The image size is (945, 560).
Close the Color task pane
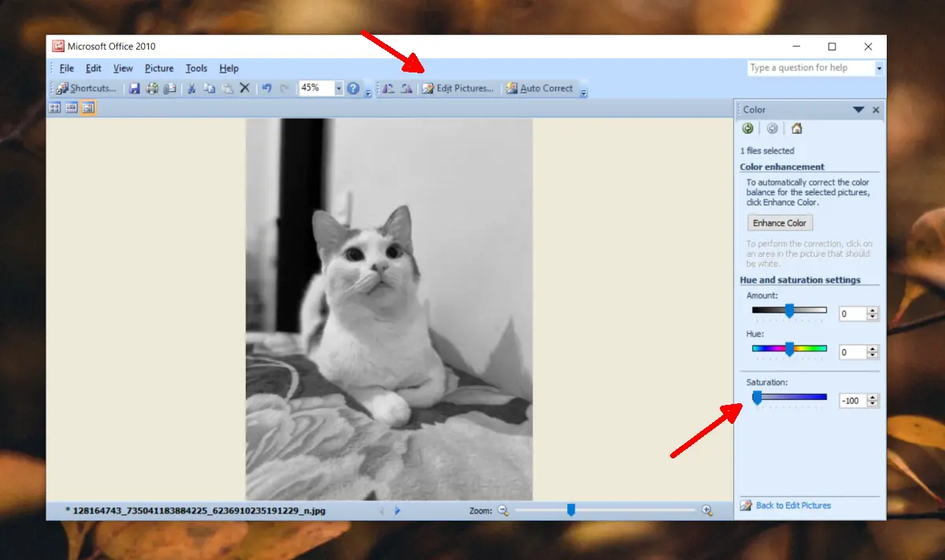pos(876,109)
